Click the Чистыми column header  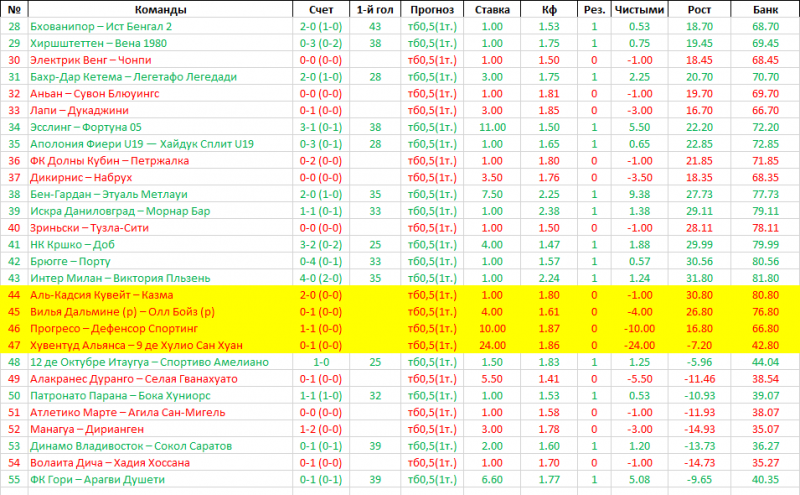click(637, 9)
